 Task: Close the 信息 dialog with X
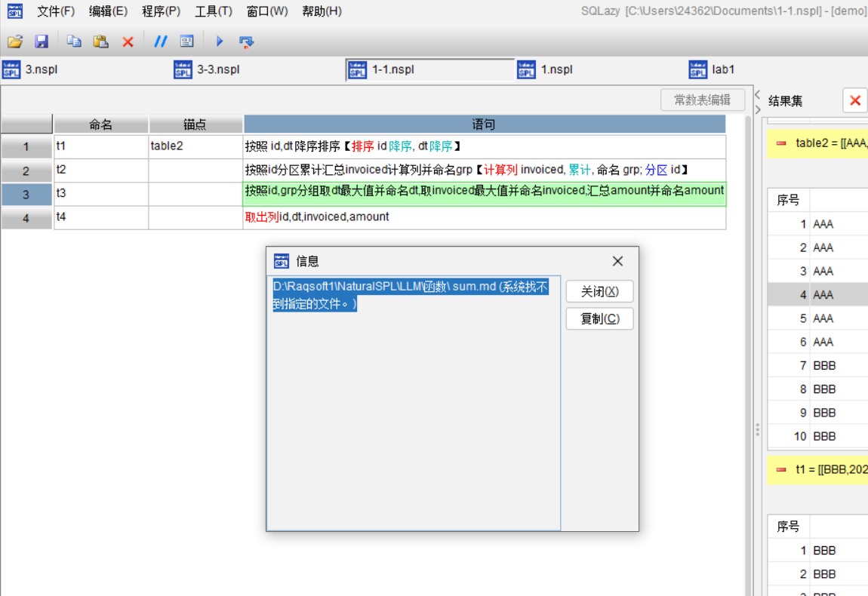click(x=617, y=261)
